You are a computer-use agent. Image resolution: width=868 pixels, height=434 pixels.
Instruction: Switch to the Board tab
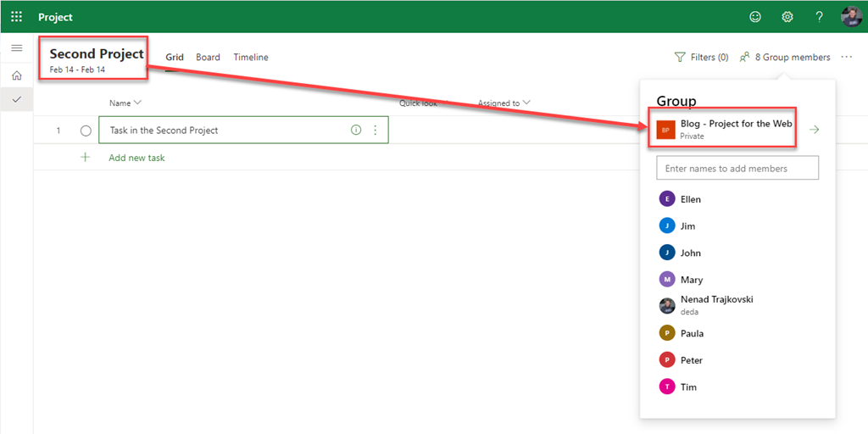[x=208, y=58]
